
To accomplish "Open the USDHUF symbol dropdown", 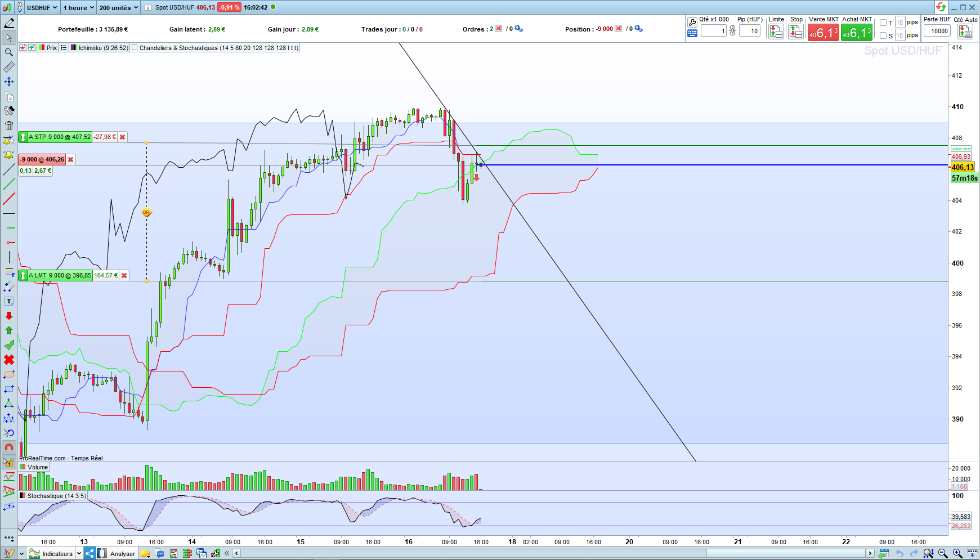I will 42,7.
